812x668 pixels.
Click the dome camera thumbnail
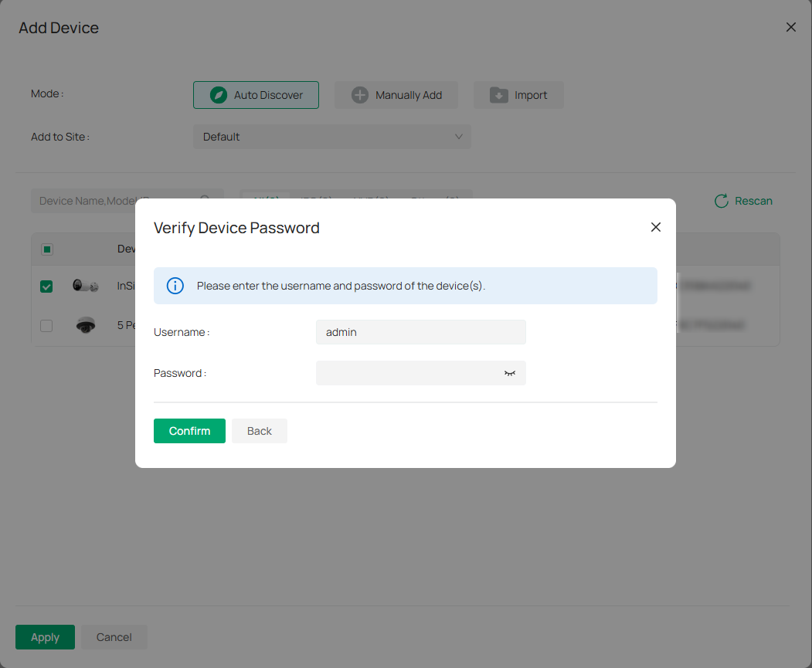(86, 325)
